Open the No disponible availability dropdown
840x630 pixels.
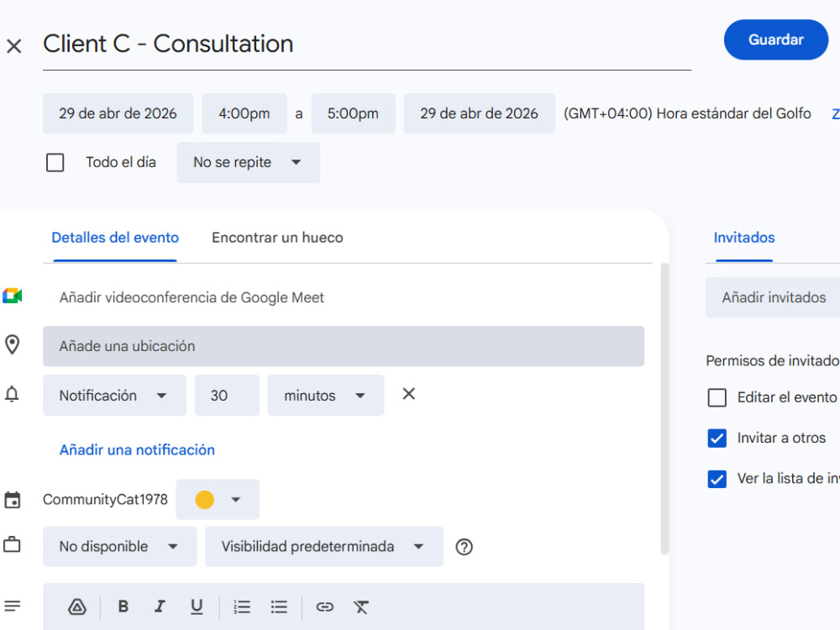click(119, 547)
